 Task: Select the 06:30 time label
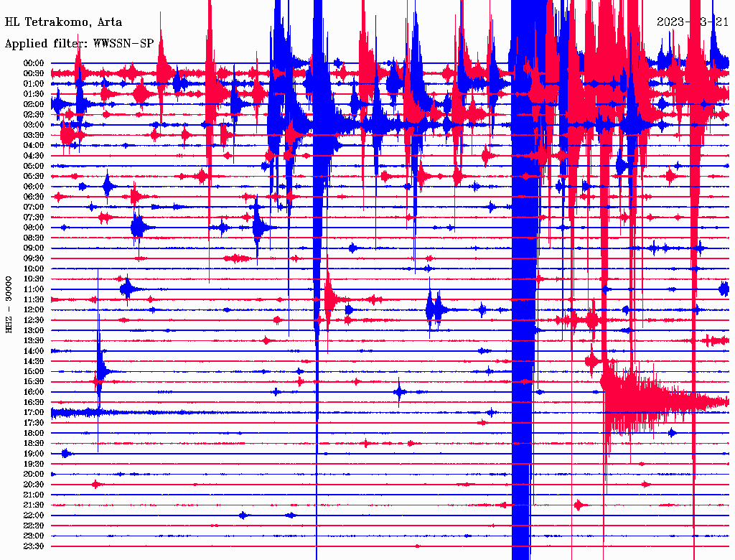click(x=34, y=197)
